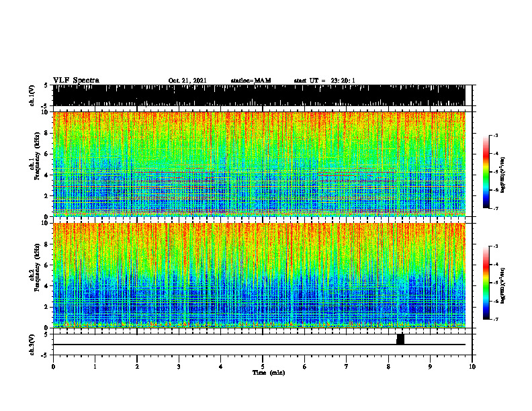532x411 pixels.
Task: Click the "station=MAM" header label
Action: click(x=251, y=81)
